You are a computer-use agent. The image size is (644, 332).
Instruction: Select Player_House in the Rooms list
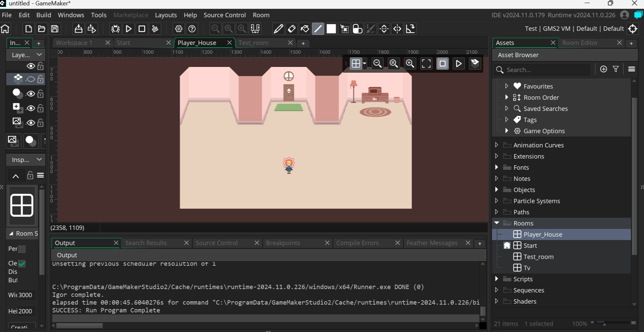[x=543, y=234]
